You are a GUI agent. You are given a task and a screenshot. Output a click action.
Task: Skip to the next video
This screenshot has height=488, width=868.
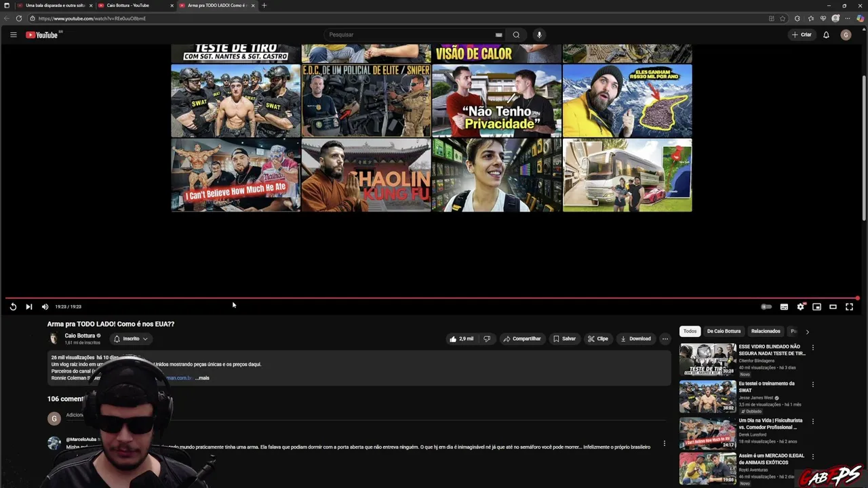pyautogui.click(x=28, y=307)
